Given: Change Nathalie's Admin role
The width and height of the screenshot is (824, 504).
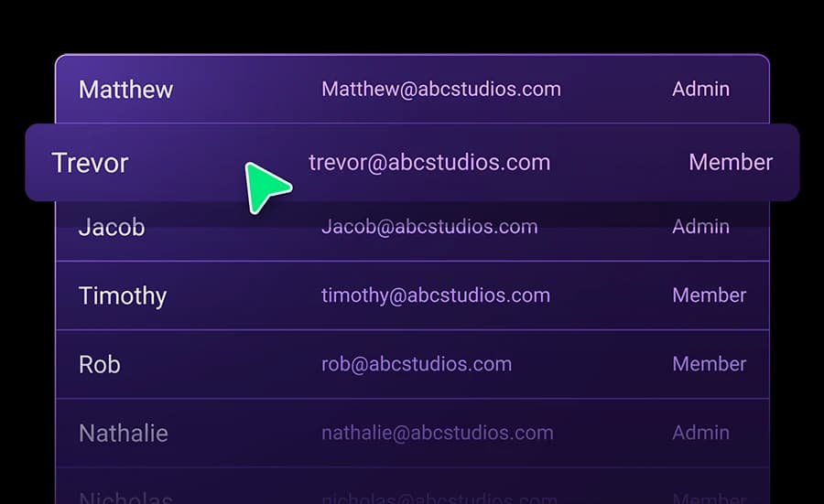Looking at the screenshot, I should (700, 434).
